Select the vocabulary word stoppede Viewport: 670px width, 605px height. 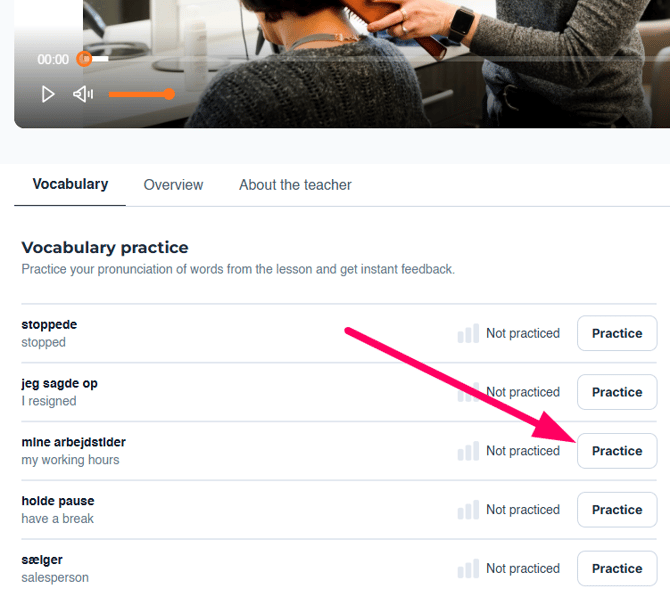[x=49, y=325]
